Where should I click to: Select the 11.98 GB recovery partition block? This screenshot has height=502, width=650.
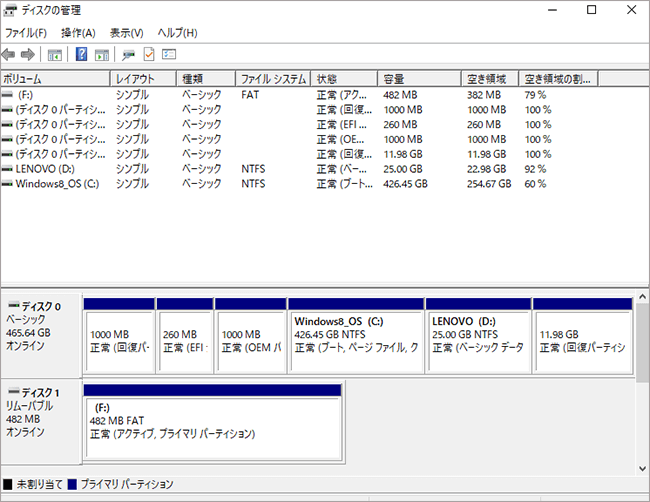[582, 336]
